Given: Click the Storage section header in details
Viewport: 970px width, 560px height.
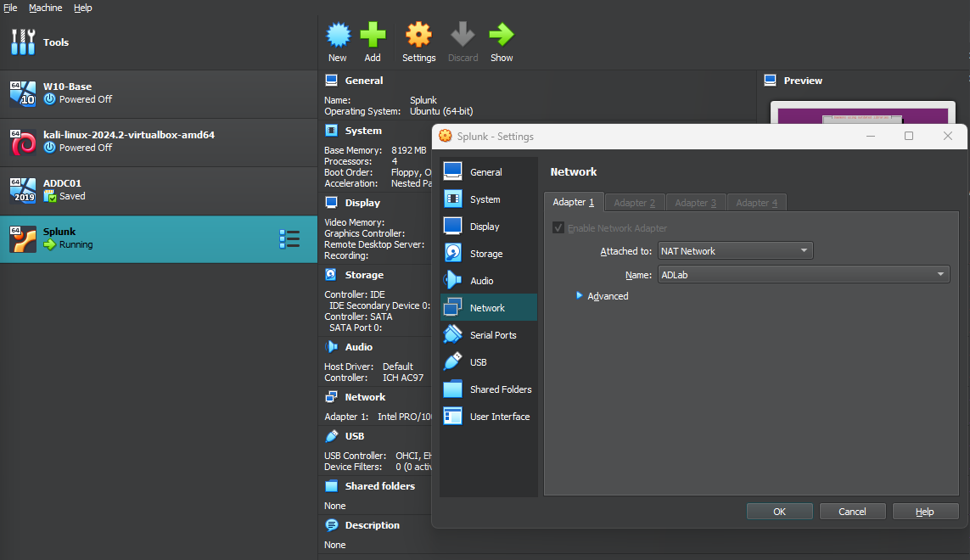Looking at the screenshot, I should coord(364,275).
